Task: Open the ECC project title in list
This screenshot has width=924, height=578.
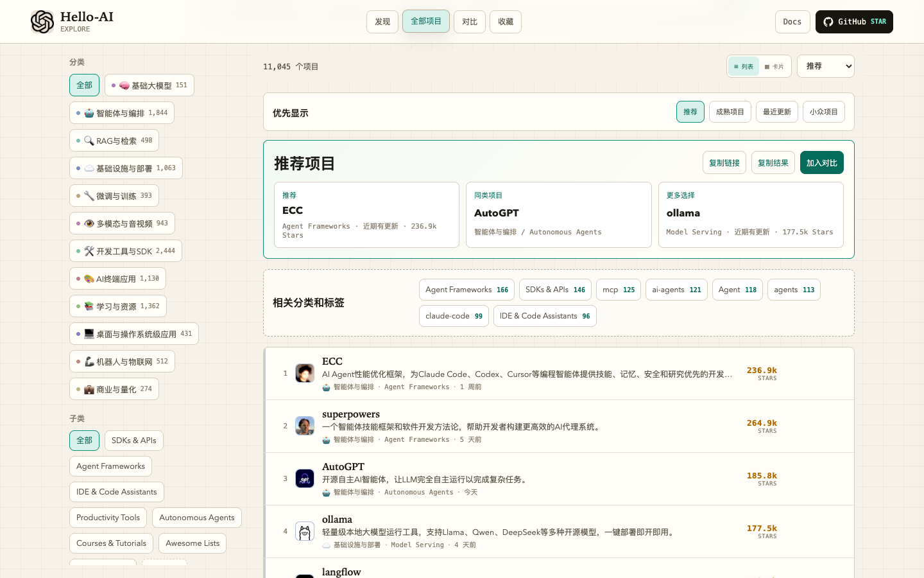Action: tap(332, 362)
